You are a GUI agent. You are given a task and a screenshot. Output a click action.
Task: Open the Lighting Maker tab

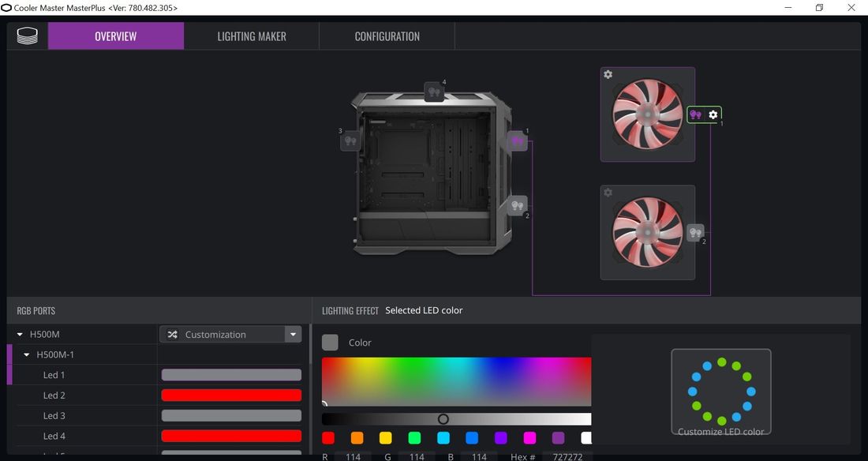tap(251, 36)
